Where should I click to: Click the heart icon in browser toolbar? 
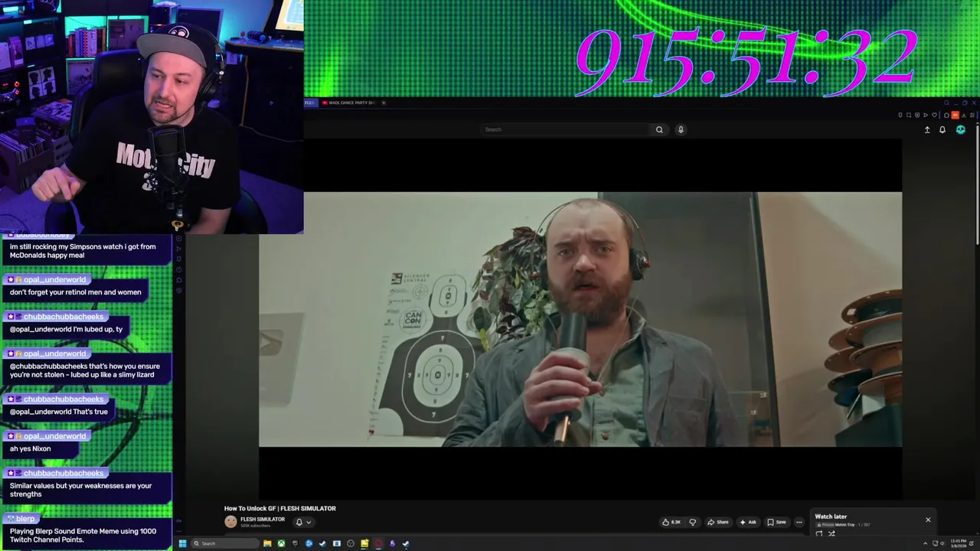click(x=934, y=115)
